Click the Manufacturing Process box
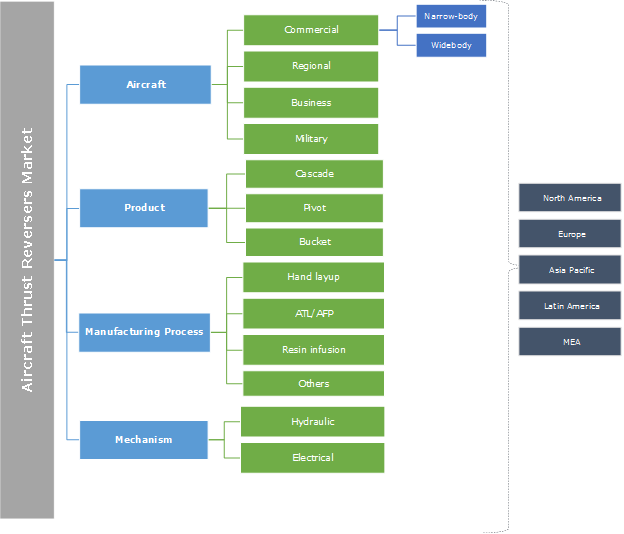 pos(145,332)
